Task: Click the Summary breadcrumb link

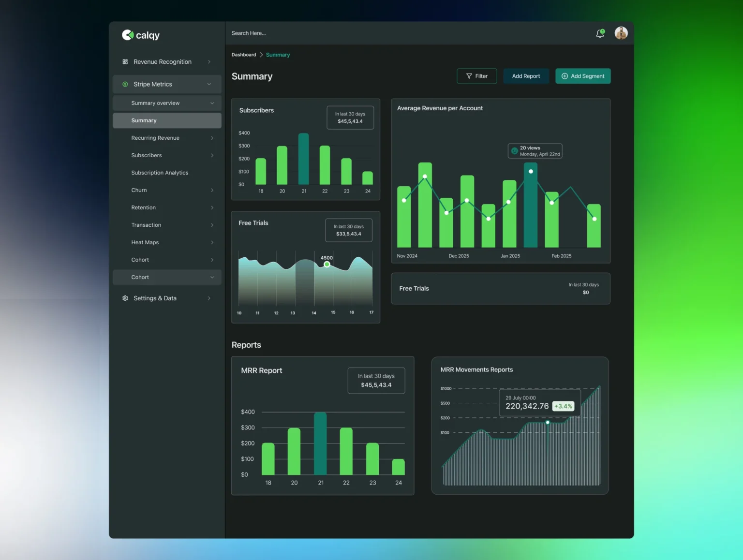Action: 278,55
